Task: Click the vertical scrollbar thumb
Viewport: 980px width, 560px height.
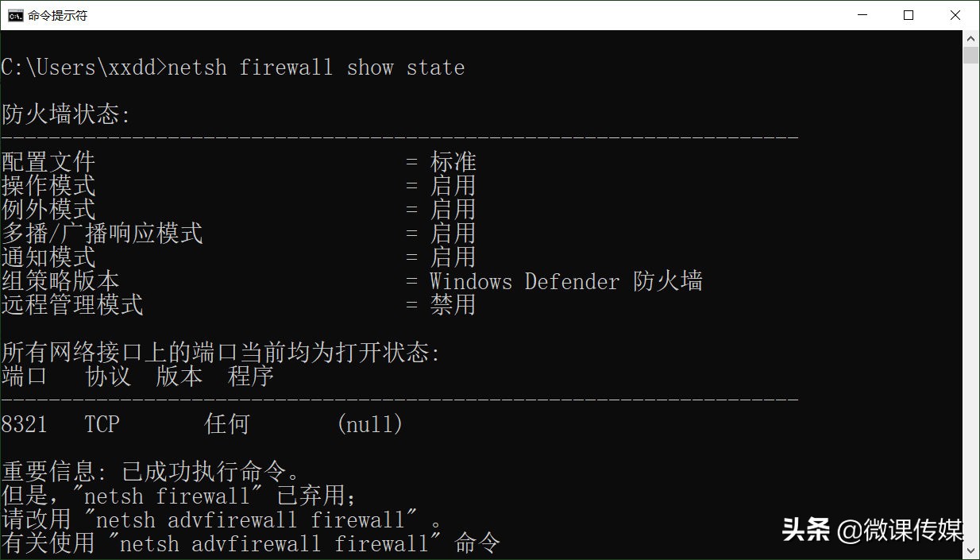Action: pos(971,55)
